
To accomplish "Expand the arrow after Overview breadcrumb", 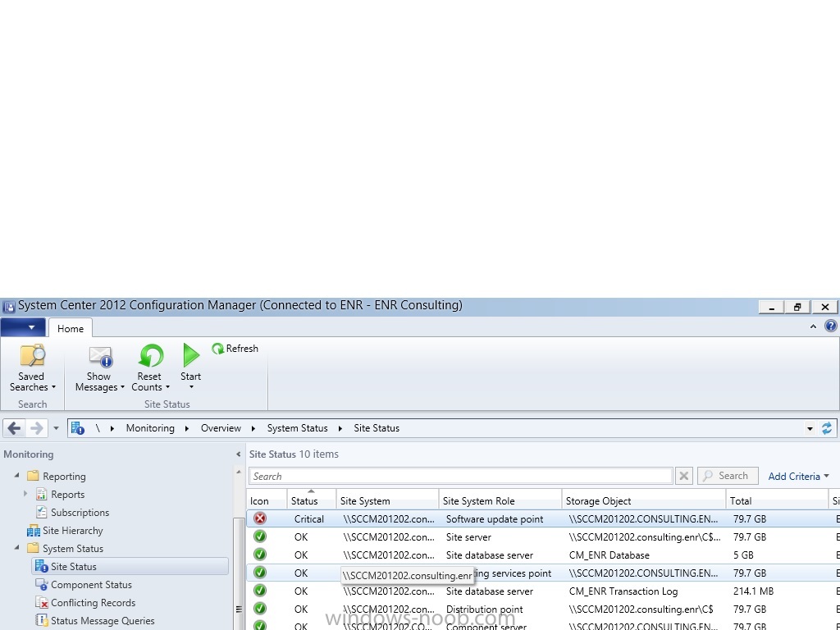I will tap(253, 428).
